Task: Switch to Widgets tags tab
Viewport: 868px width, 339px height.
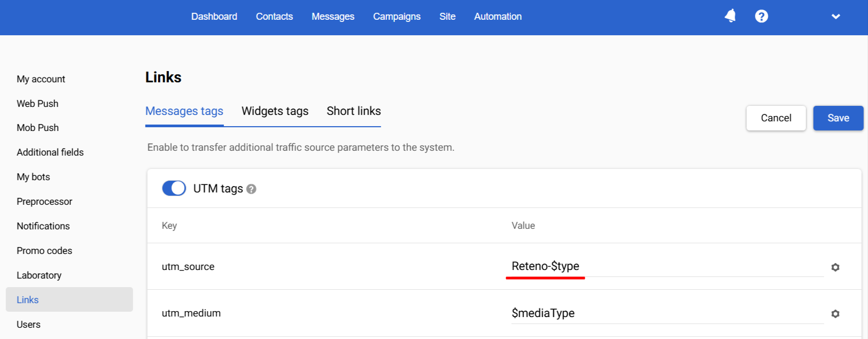Action: click(x=275, y=111)
